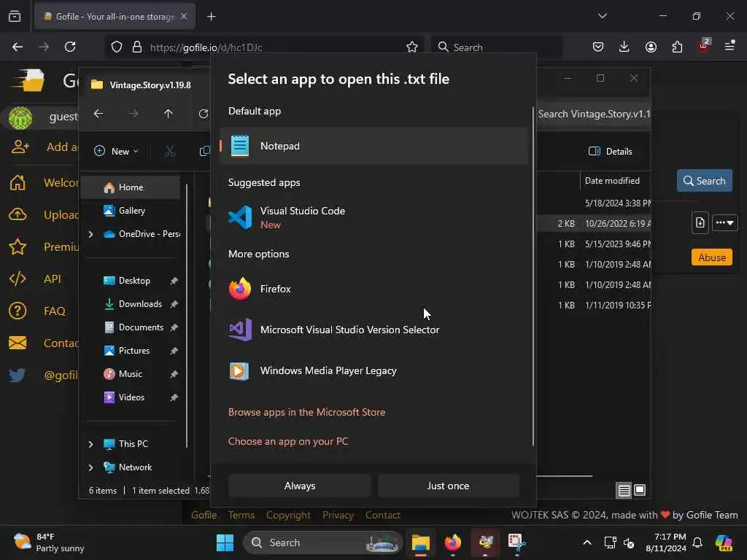The width and height of the screenshot is (747, 560).
Task: Open the Downloads quick access folder
Action: [x=139, y=304]
